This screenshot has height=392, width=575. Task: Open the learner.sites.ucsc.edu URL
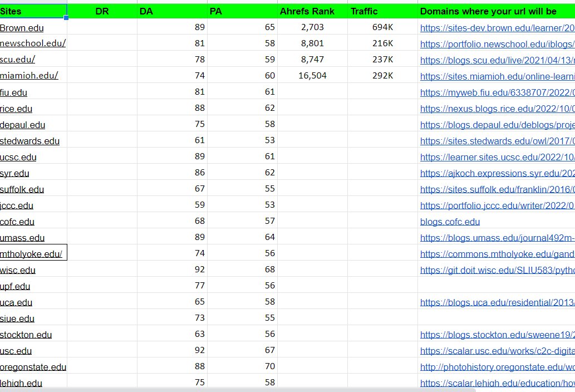tap(497, 157)
